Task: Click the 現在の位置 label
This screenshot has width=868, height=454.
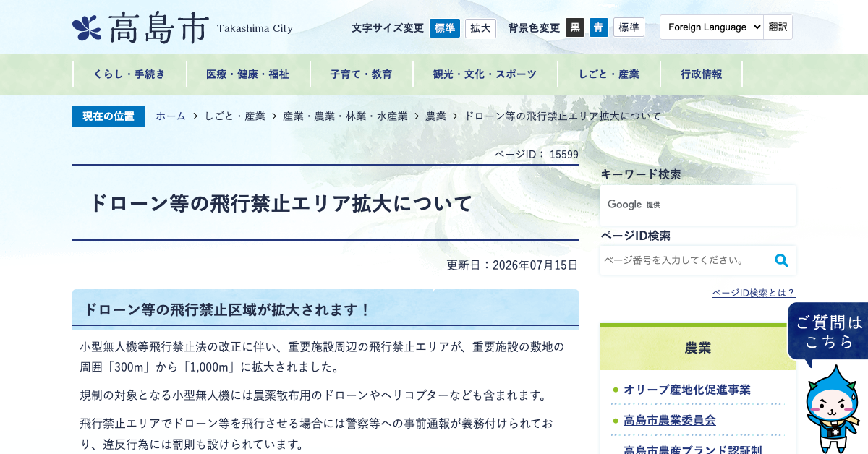Action: [109, 116]
